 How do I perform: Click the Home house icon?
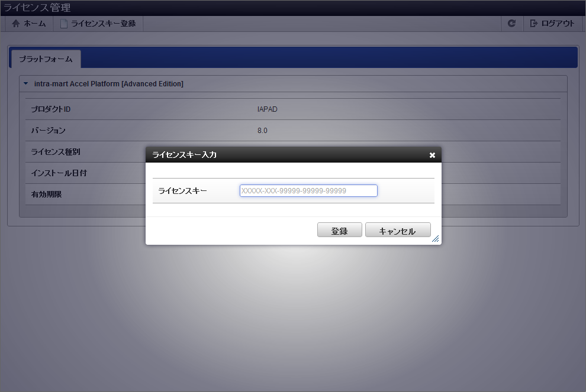pyautogui.click(x=16, y=24)
